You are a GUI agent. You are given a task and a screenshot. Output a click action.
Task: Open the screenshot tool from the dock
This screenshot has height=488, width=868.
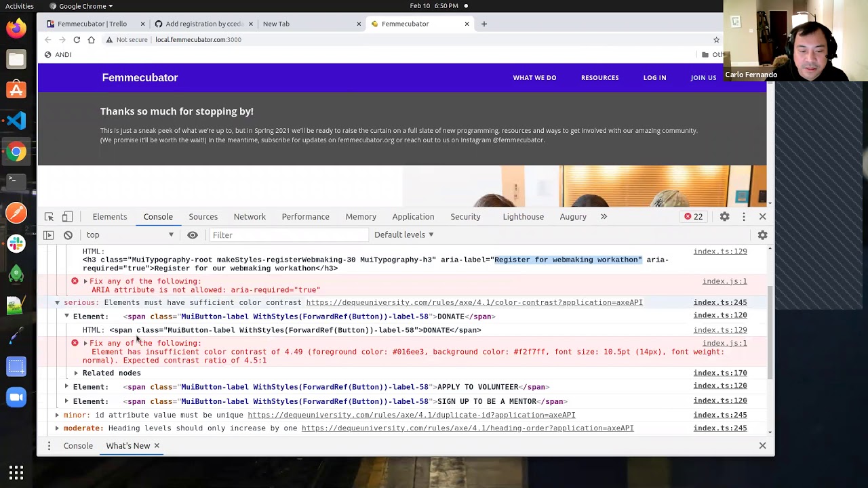click(x=16, y=367)
